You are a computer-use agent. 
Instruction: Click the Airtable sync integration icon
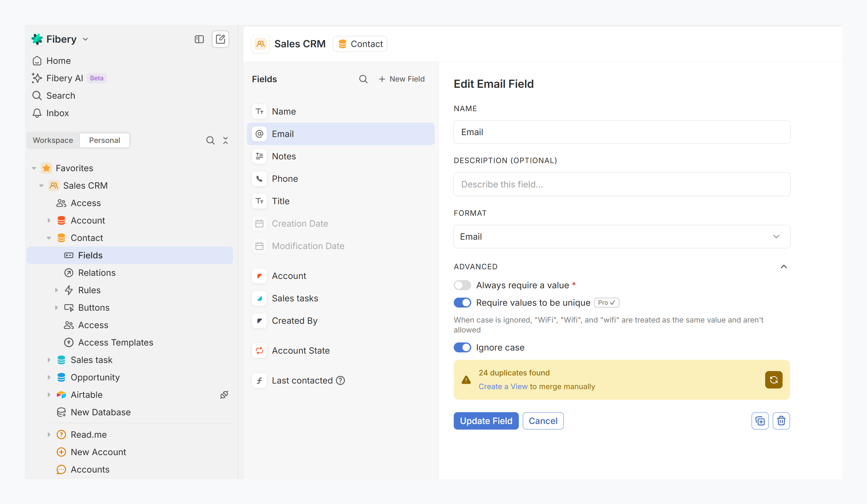click(224, 395)
